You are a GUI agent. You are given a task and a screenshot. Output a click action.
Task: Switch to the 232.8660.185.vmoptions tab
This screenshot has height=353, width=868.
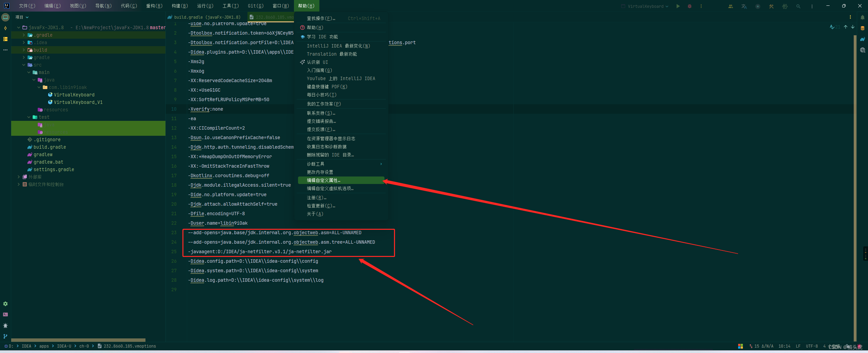[271, 17]
